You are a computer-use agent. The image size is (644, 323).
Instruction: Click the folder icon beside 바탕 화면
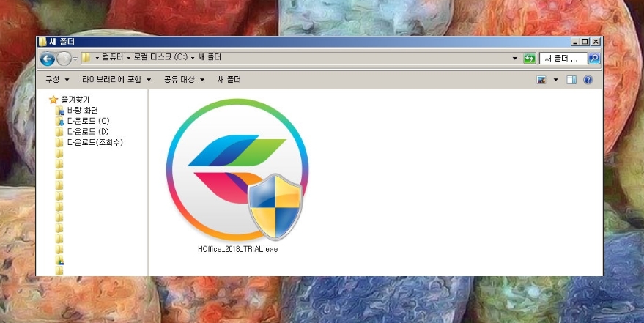coord(60,111)
